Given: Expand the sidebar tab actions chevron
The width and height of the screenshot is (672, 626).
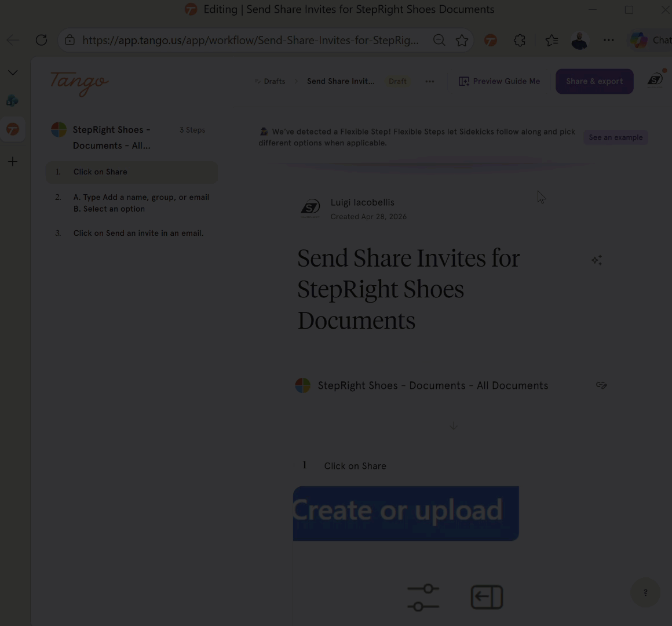Looking at the screenshot, I should (13, 73).
